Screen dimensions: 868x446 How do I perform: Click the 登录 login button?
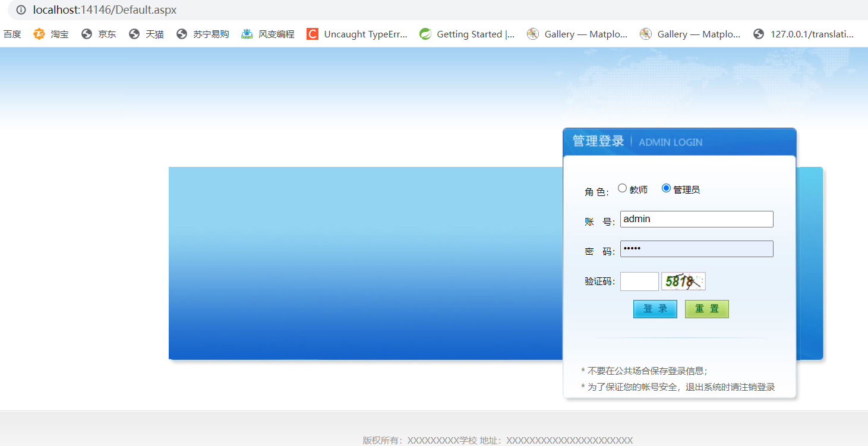tap(655, 309)
